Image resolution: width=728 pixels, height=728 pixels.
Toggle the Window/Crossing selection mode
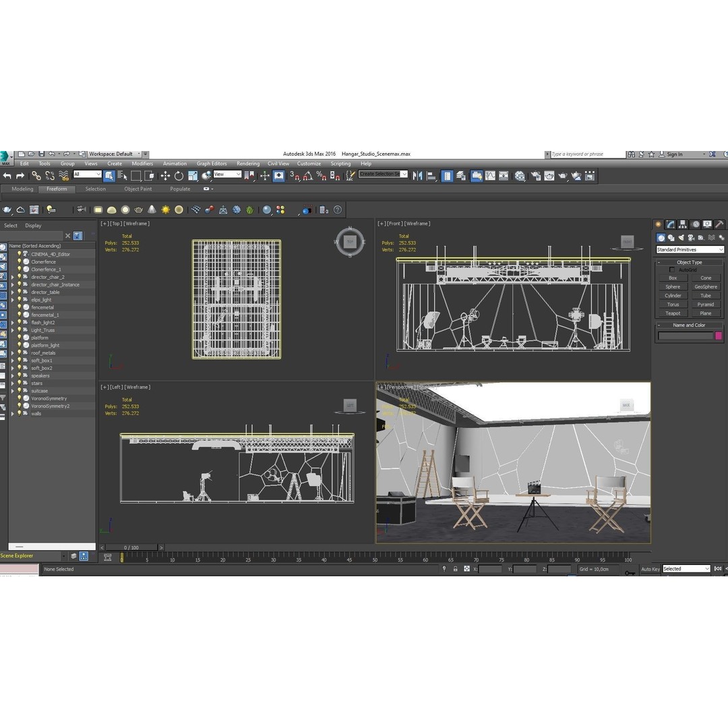(x=149, y=176)
